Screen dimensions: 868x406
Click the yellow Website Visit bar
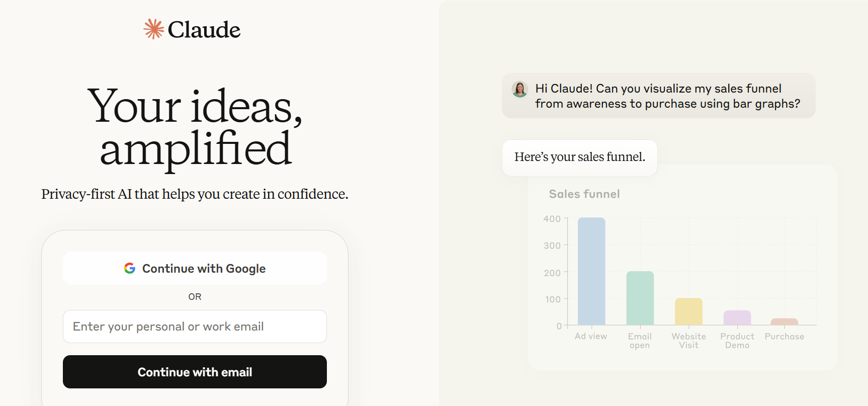[688, 311]
